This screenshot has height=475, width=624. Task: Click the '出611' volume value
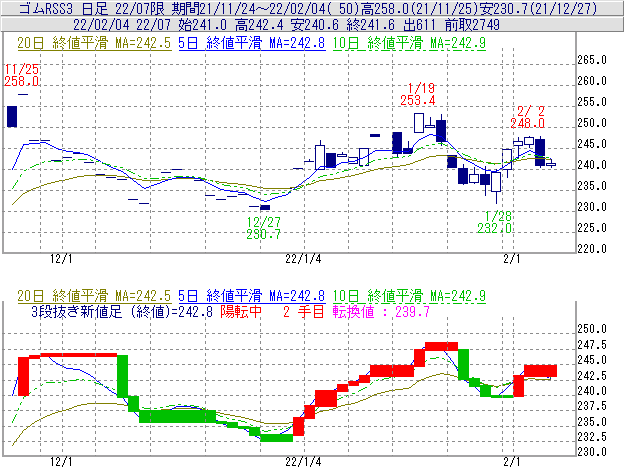pyautogui.click(x=419, y=25)
